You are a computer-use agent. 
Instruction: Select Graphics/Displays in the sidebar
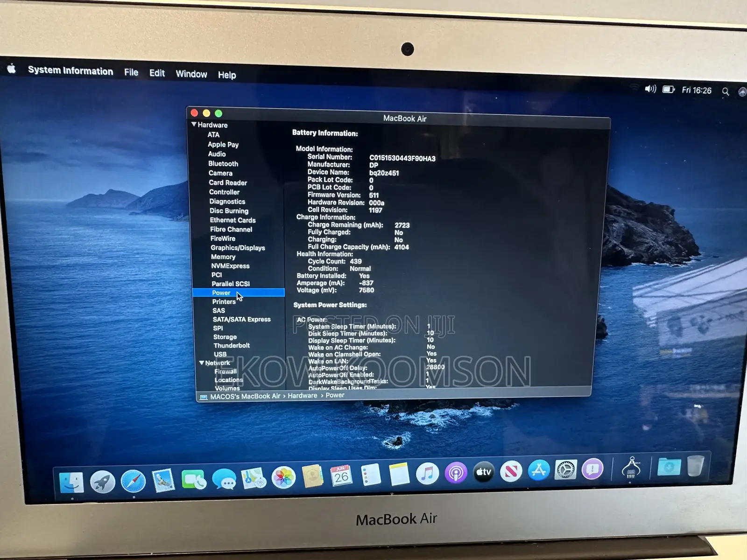(x=238, y=247)
